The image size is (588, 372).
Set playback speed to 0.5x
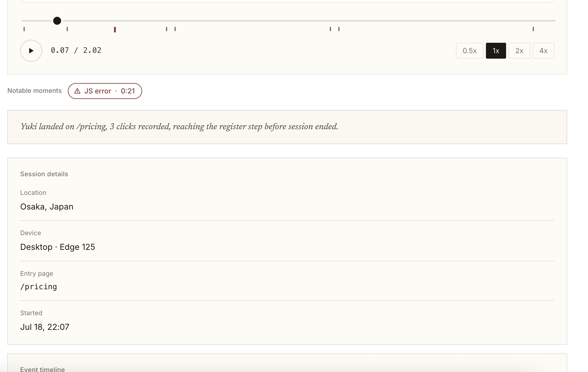469,51
